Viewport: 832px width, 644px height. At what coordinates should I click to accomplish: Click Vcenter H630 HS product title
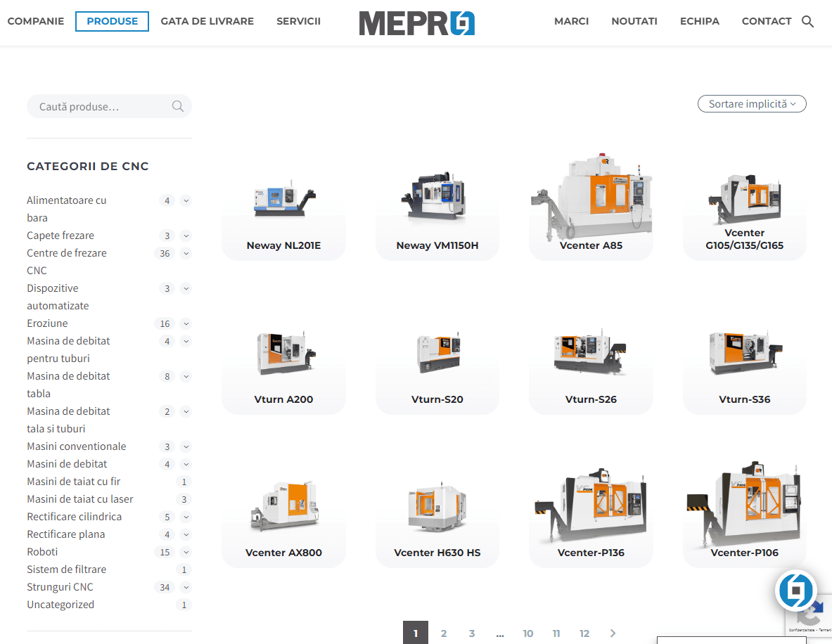[437, 552]
